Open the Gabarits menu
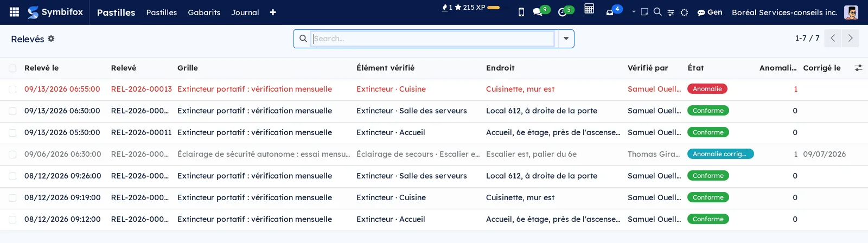The width and height of the screenshot is (868, 243). click(204, 12)
